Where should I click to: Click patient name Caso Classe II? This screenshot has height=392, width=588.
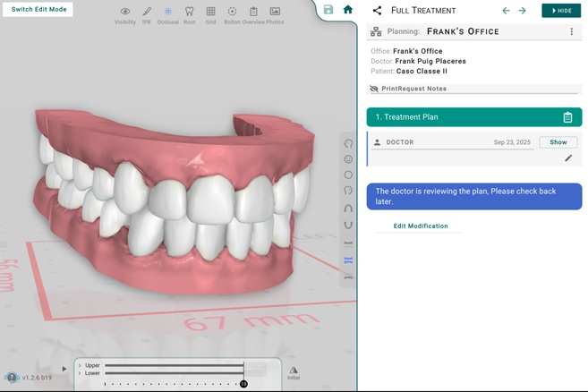pos(422,72)
